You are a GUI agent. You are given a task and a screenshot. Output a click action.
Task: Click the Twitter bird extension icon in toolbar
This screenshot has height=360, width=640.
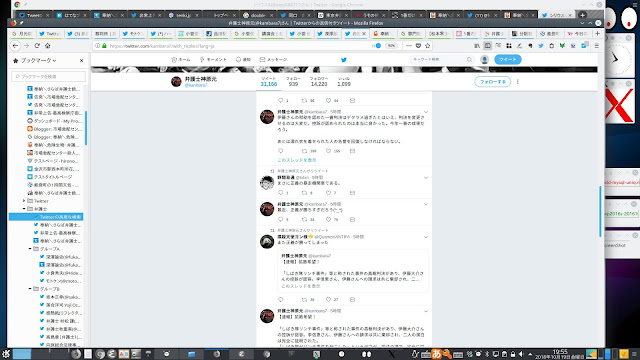(x=541, y=46)
